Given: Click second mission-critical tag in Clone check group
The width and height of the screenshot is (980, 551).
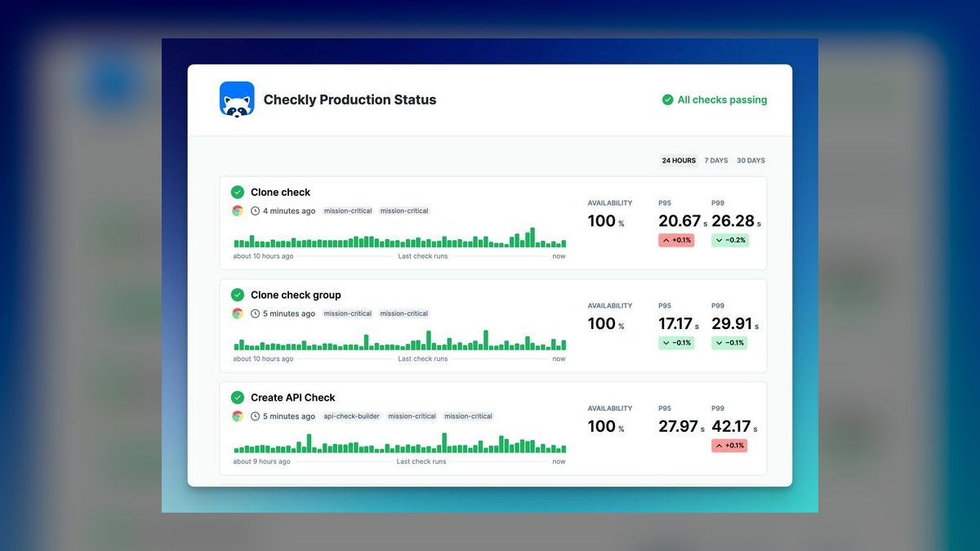Looking at the screenshot, I should click(x=404, y=313).
